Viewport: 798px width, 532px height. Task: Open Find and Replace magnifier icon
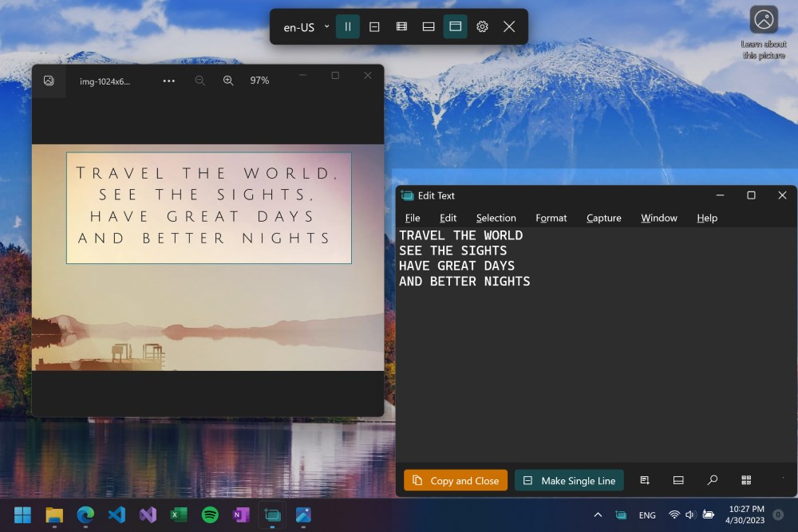pos(713,481)
